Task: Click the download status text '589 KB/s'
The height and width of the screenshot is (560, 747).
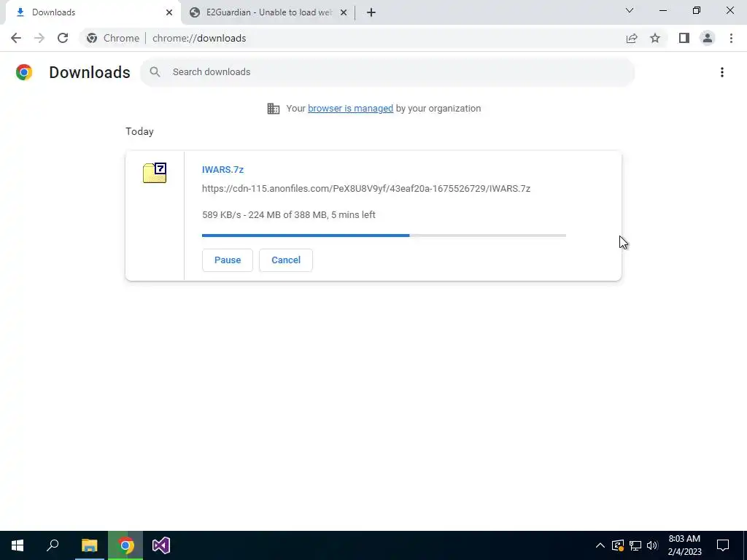Action: (222, 215)
